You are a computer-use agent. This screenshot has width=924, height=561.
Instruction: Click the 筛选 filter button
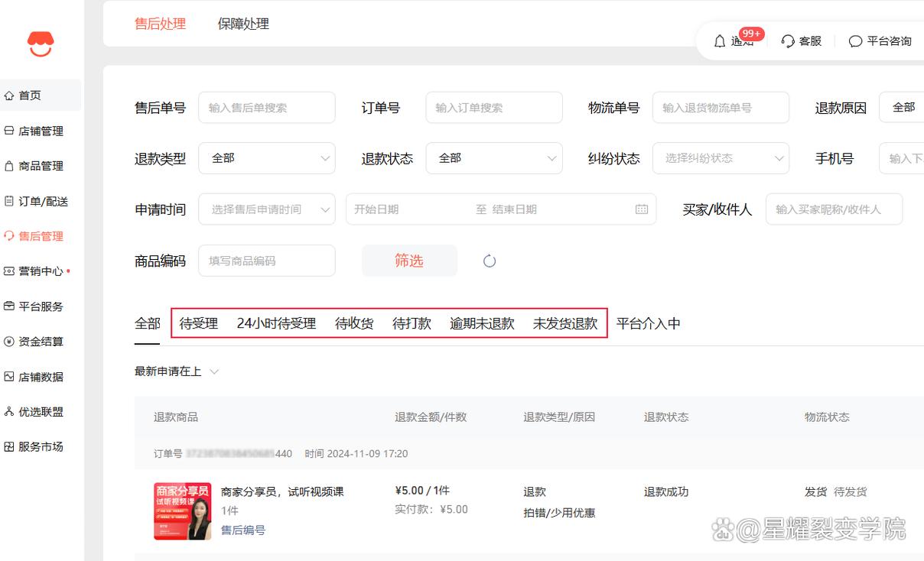click(409, 261)
